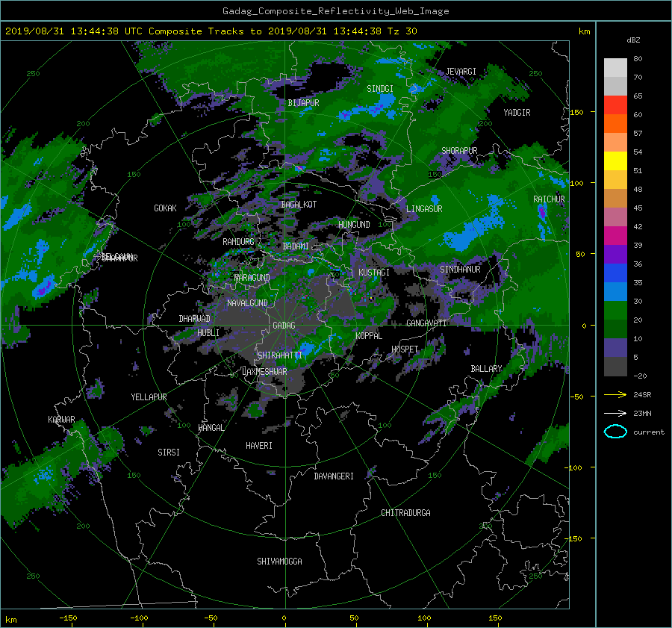Click the KARWAR city label
The image size is (672, 628).
61,420
